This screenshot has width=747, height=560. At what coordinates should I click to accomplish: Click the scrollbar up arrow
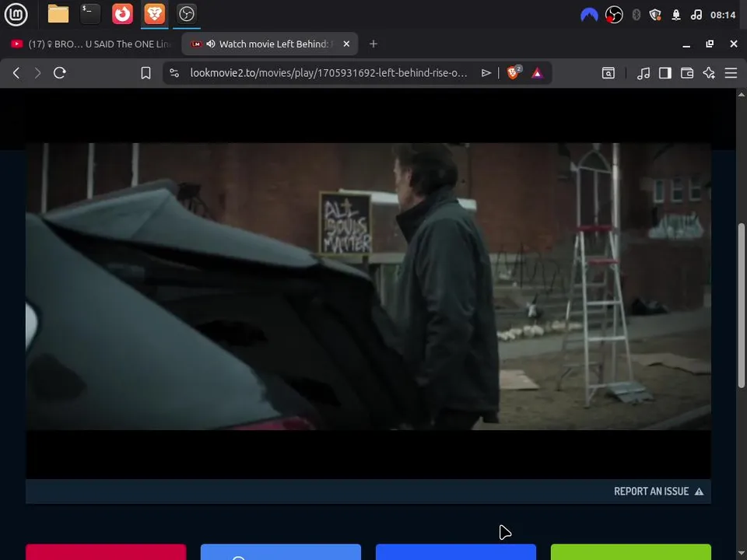(742, 94)
